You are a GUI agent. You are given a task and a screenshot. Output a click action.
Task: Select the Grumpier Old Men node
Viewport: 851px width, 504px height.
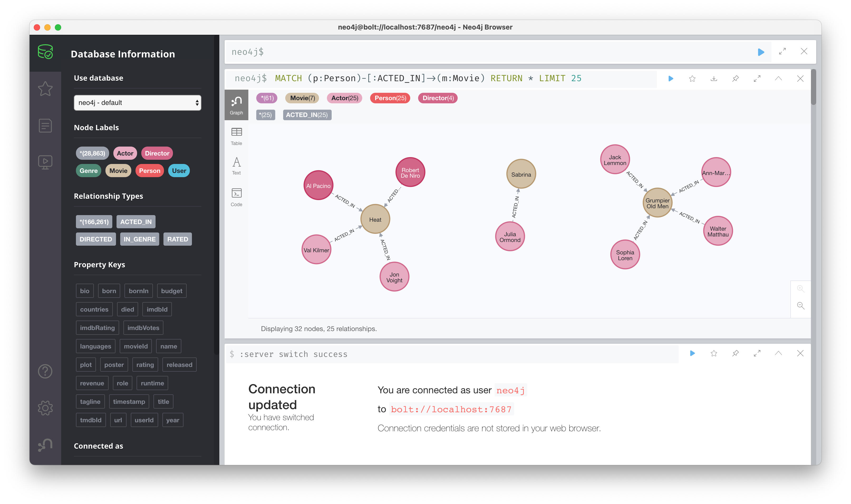[657, 203]
